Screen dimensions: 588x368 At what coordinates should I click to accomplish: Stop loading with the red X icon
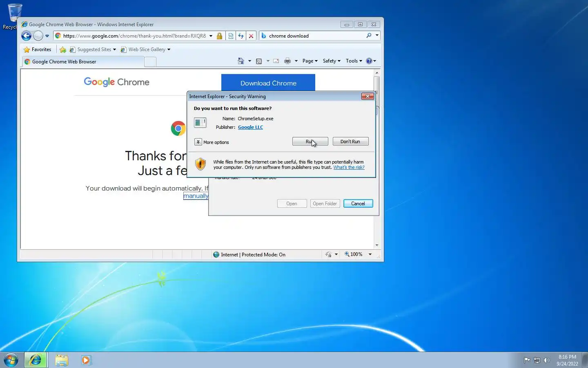[x=251, y=36]
